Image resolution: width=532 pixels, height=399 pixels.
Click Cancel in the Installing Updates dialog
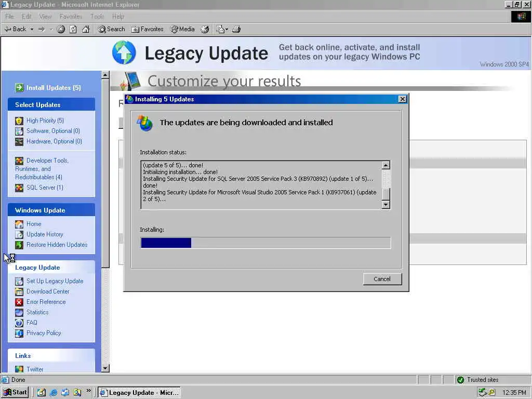coord(382,279)
